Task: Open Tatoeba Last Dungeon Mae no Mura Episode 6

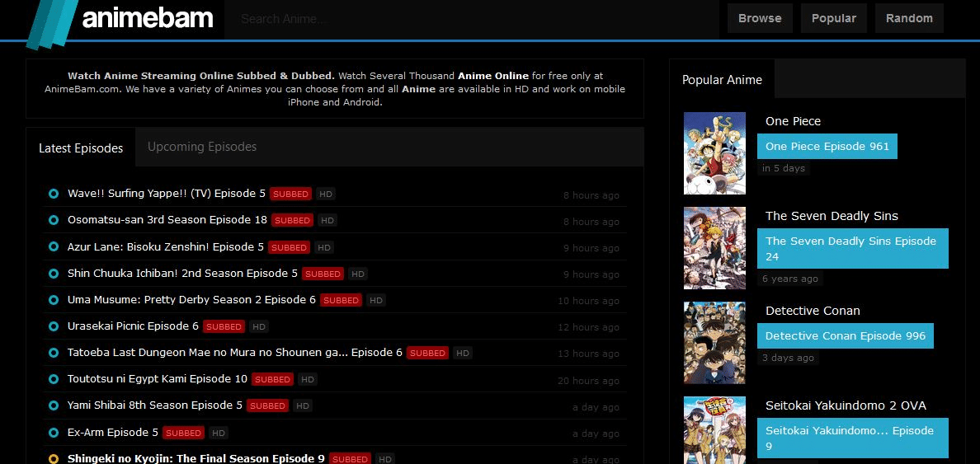Action: [235, 352]
